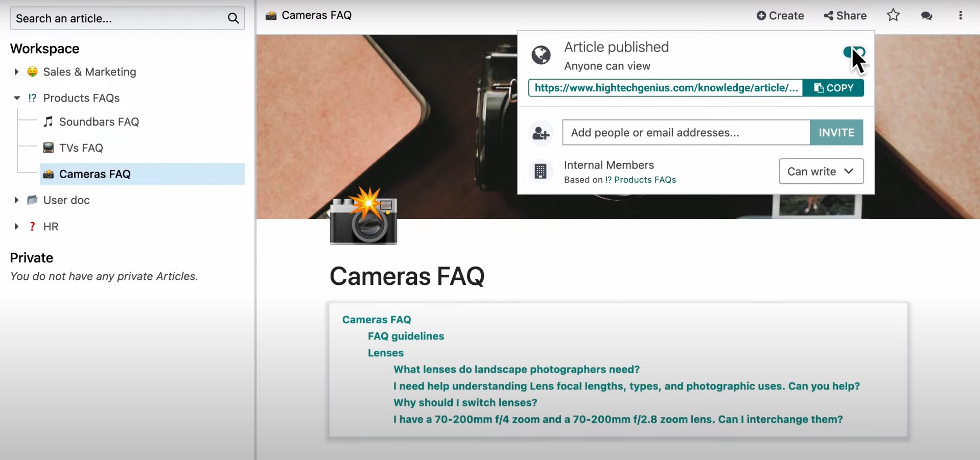This screenshot has height=460, width=980.
Task: Copy the article link with COPY
Action: 833,88
